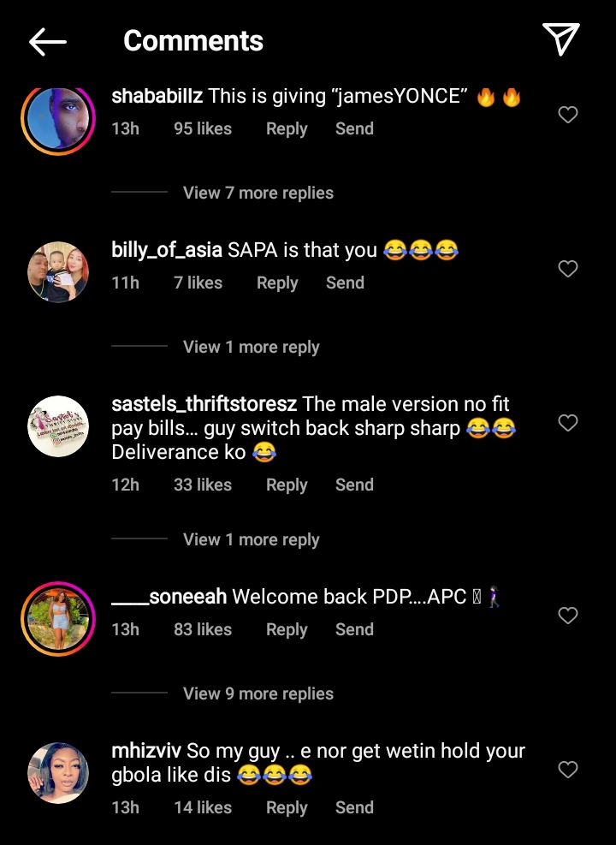Tap the heart on sastels_thriftstoresz's comment
The height and width of the screenshot is (845, 616).
tap(567, 423)
